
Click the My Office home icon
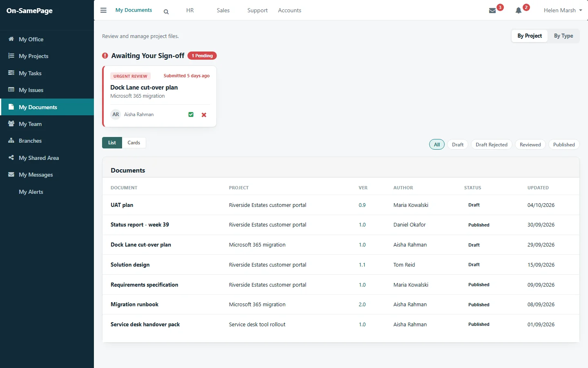pyautogui.click(x=11, y=39)
